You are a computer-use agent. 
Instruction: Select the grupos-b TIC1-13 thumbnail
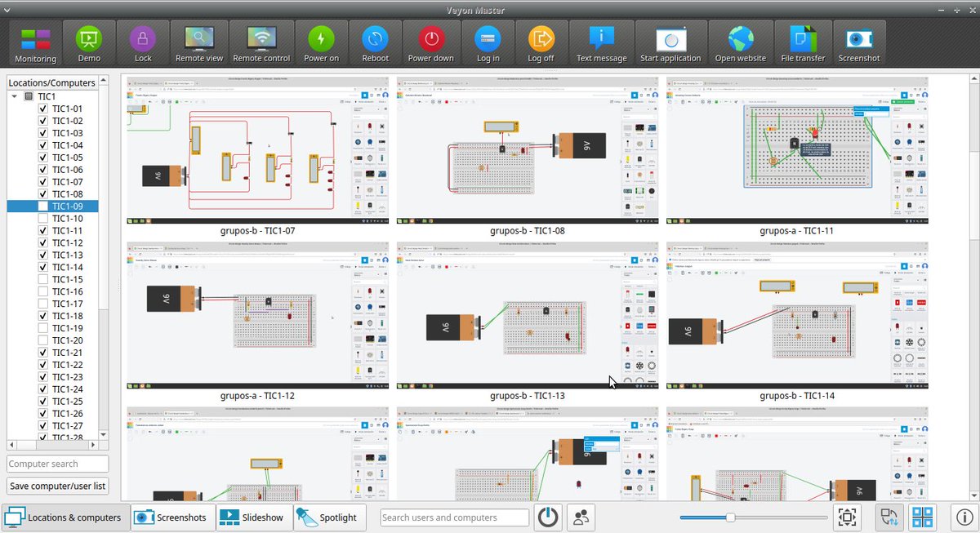528,315
